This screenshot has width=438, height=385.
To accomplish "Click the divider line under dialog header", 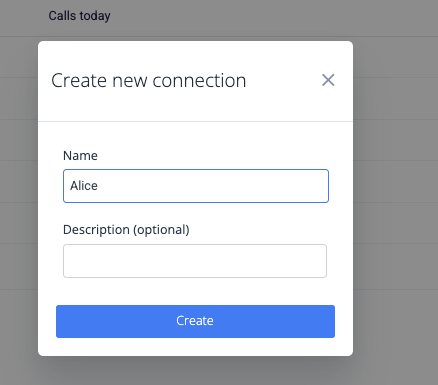I will tap(195, 121).
